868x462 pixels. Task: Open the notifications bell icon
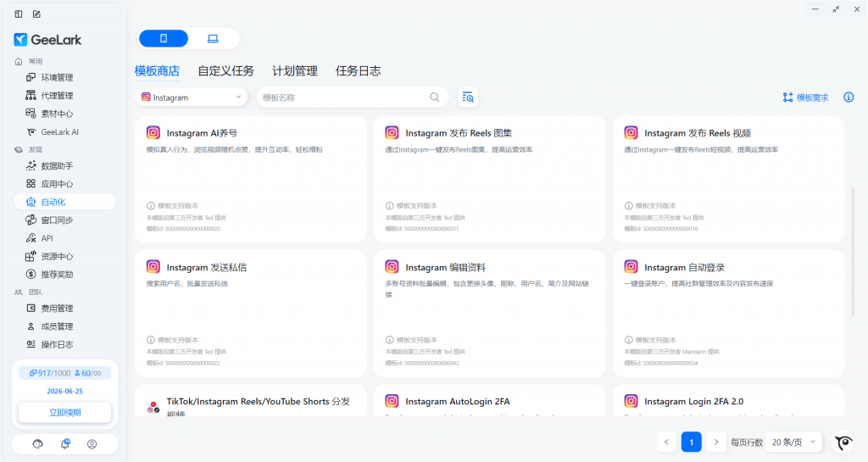[65, 444]
